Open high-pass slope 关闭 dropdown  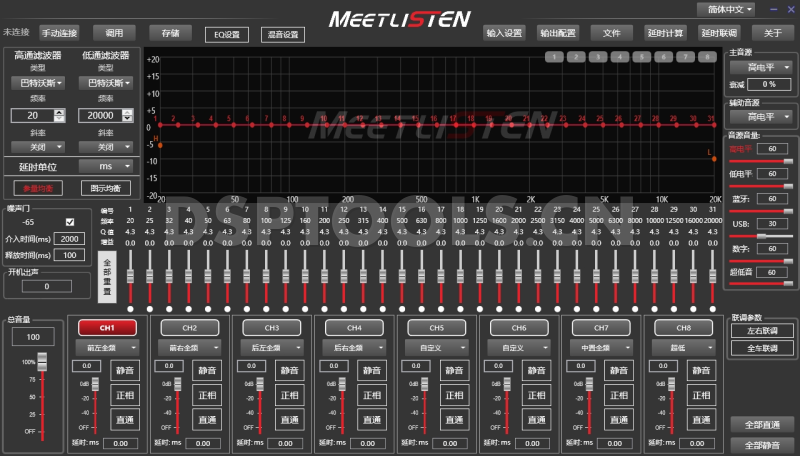coord(38,147)
